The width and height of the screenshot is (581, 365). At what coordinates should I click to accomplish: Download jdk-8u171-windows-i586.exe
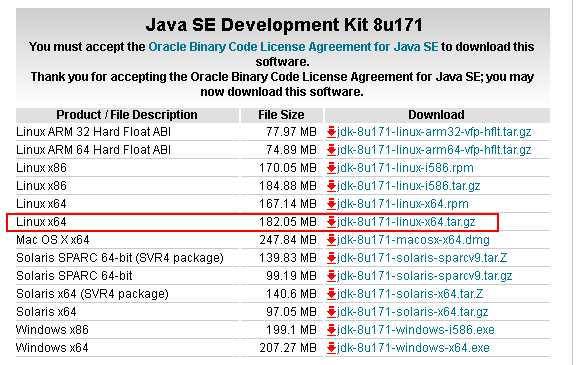coord(416,330)
